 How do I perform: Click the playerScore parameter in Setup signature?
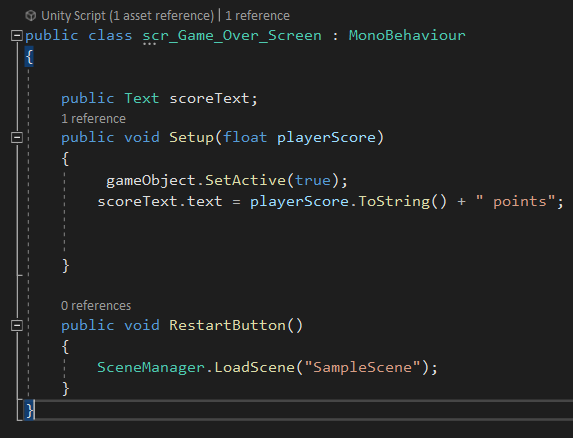point(326,138)
